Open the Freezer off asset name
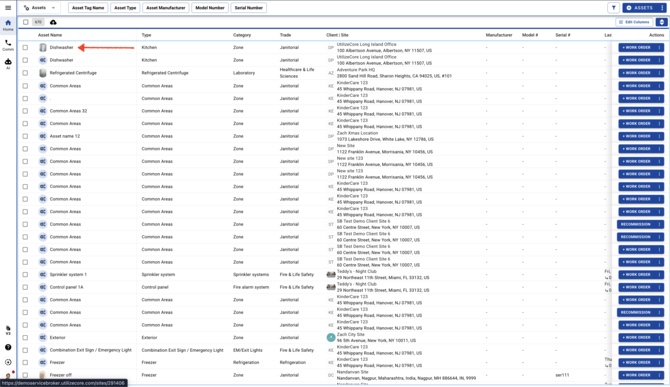 click(x=61, y=375)
